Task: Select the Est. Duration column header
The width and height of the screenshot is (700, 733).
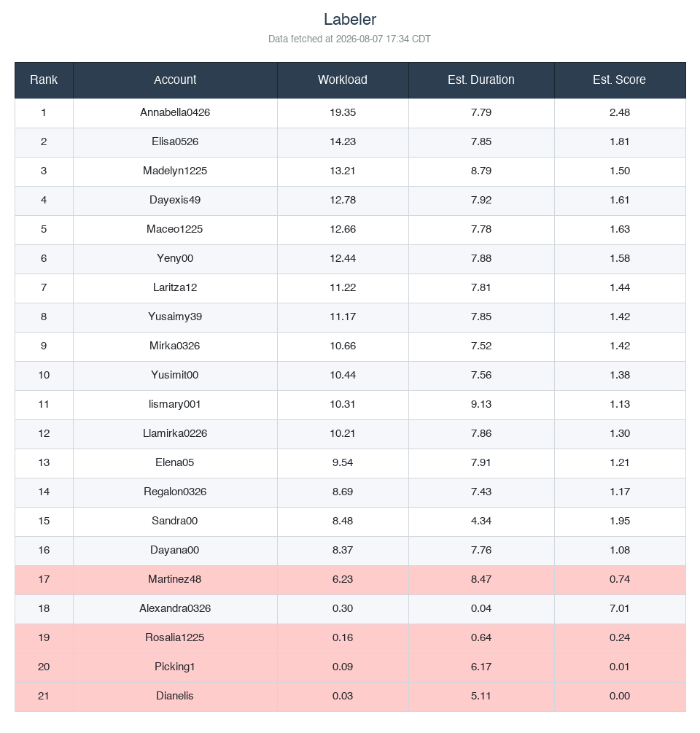Action: pyautogui.click(x=481, y=80)
